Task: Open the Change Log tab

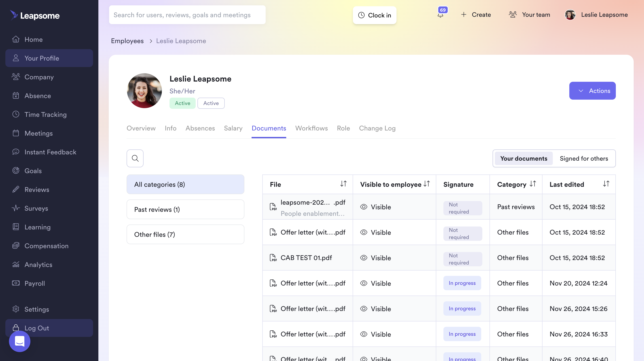Action: [377, 128]
